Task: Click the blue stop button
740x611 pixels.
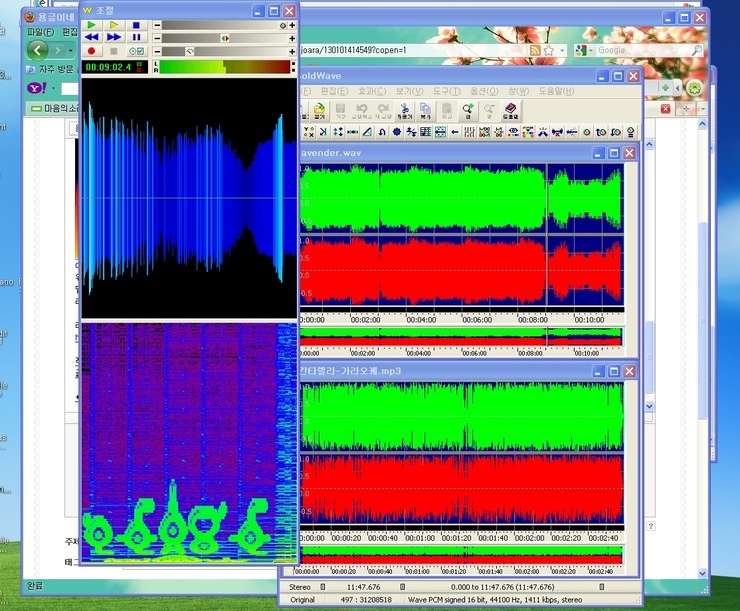Action: pos(136,25)
